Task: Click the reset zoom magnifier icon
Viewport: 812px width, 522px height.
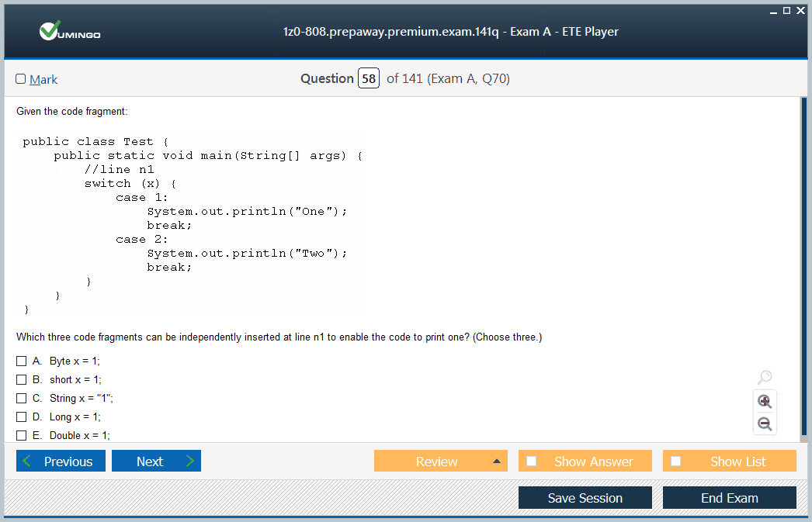Action: (x=765, y=378)
